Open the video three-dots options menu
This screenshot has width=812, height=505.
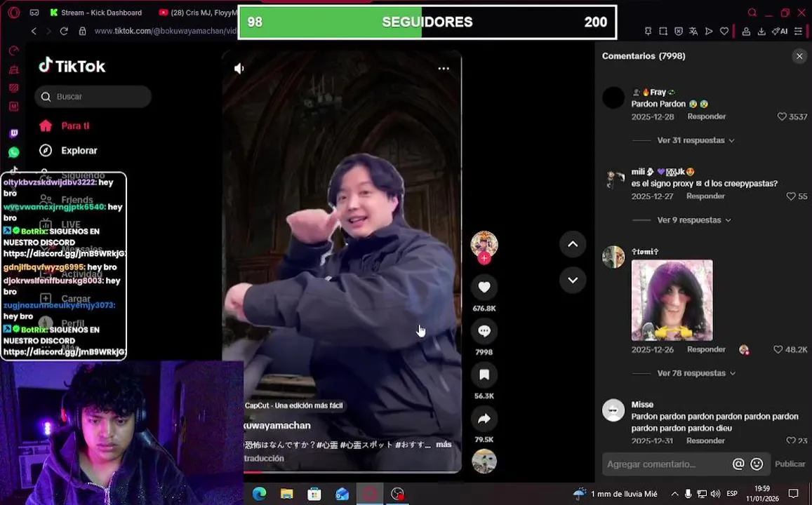coord(444,68)
